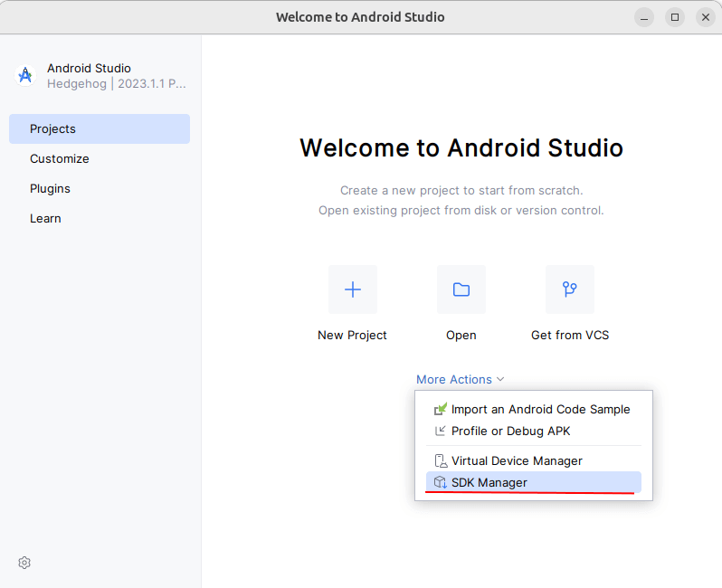This screenshot has height=588, width=722.
Task: Select Profile or Debug APK entry
Action: coord(533,431)
